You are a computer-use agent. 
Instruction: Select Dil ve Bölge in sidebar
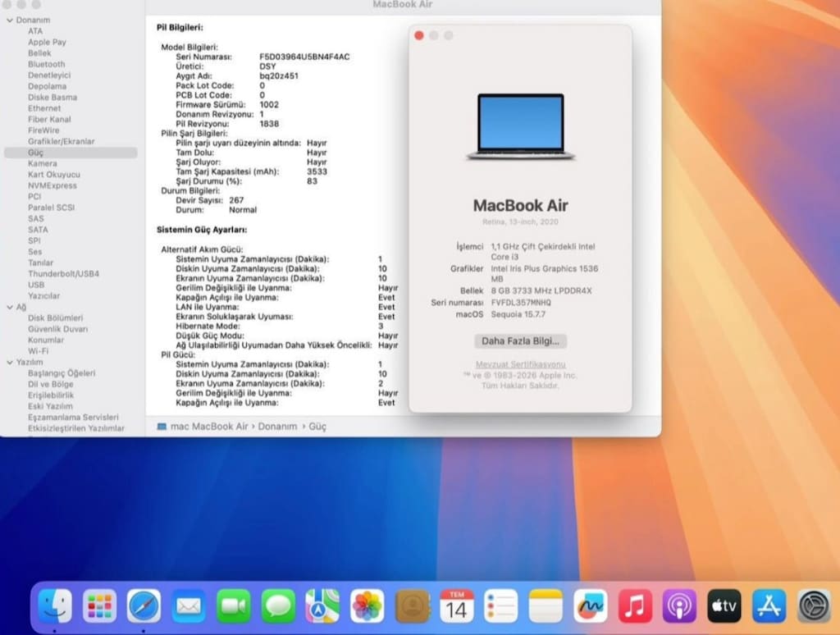pyautogui.click(x=51, y=384)
